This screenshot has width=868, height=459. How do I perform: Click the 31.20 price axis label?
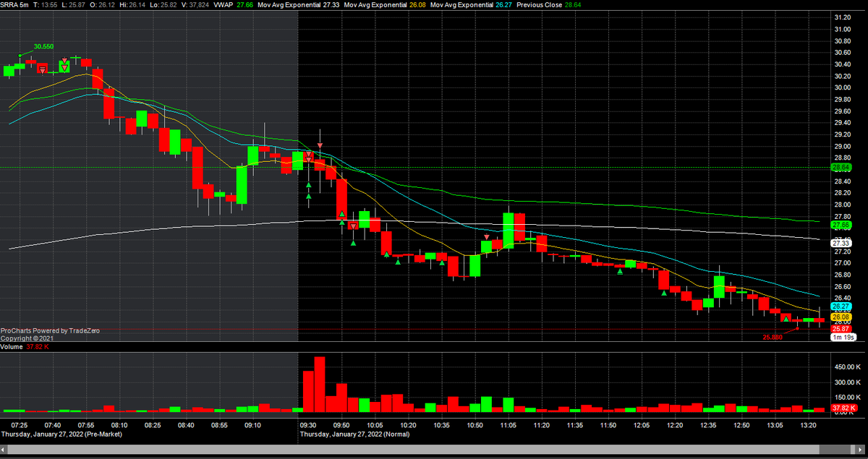pyautogui.click(x=842, y=17)
